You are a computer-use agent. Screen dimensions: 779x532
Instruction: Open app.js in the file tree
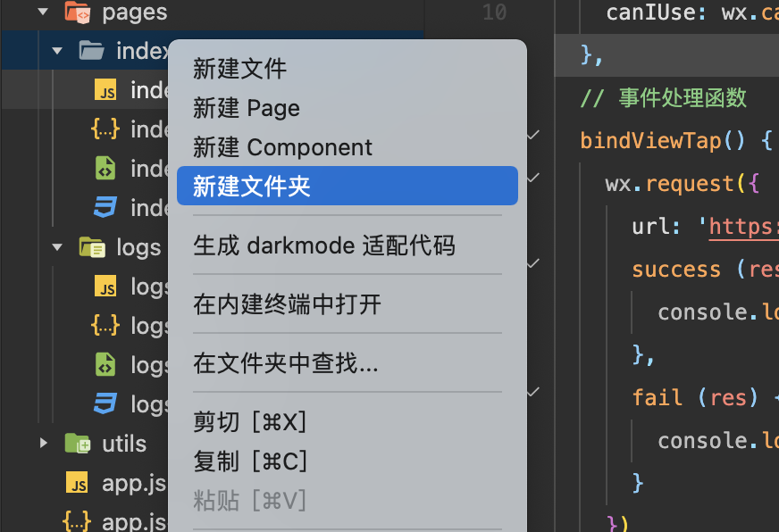click(x=134, y=484)
